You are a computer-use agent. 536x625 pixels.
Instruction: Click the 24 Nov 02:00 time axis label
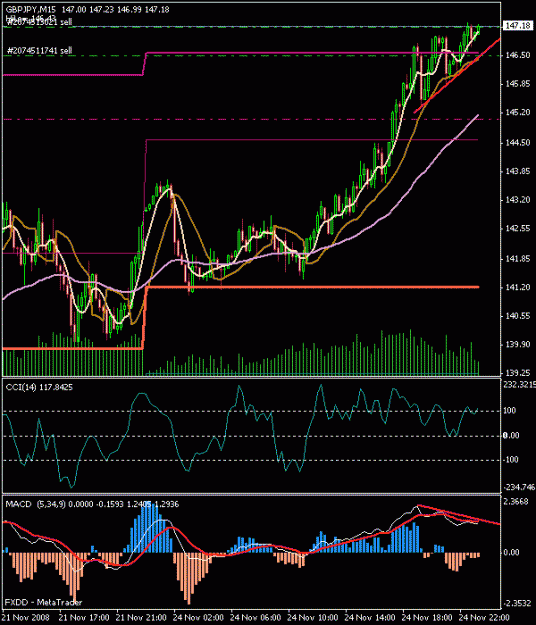198,617
